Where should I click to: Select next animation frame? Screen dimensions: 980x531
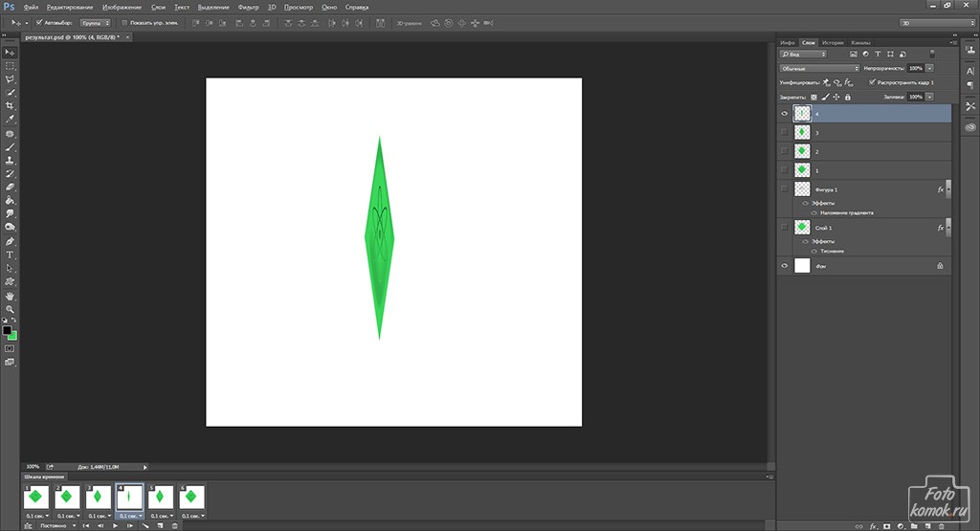point(130,526)
